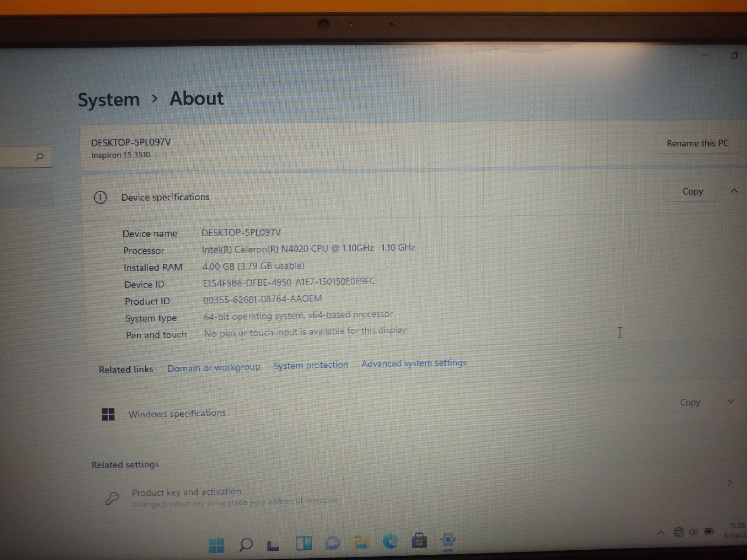
Task: Click the battery tray icon
Action: pyautogui.click(x=709, y=531)
